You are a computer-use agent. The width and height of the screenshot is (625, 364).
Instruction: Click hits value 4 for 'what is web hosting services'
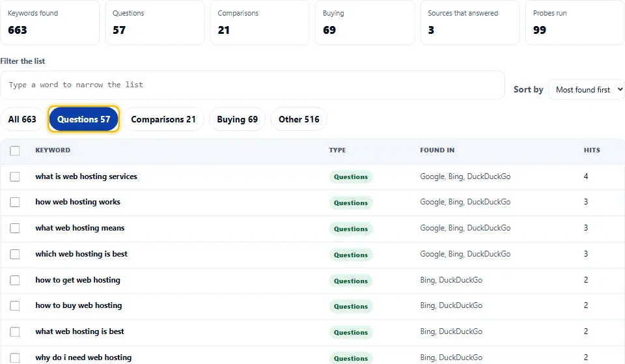click(586, 176)
